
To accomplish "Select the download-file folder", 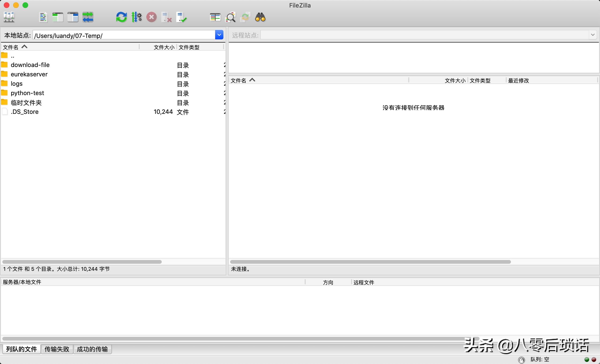I will coord(30,65).
